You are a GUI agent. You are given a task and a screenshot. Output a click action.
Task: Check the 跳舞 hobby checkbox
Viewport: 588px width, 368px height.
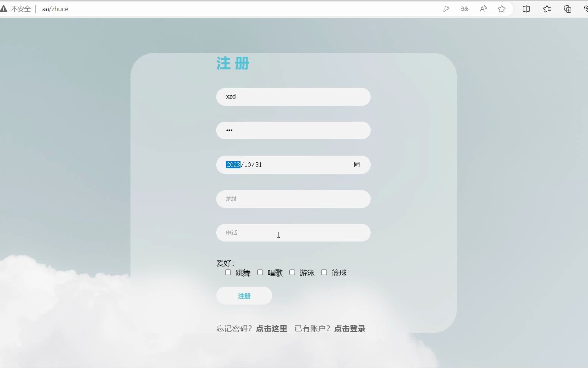pos(228,272)
